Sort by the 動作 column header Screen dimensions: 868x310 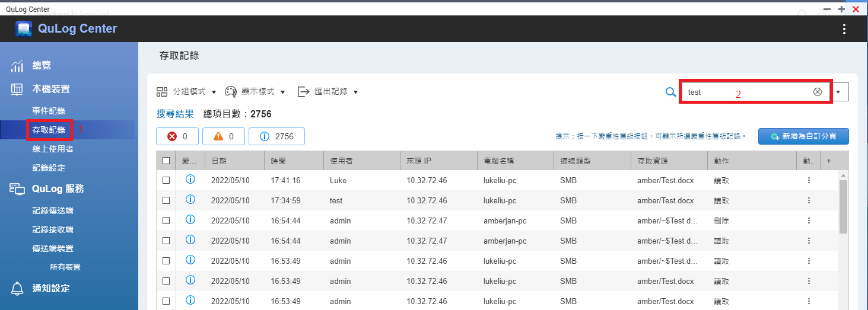[x=752, y=161]
